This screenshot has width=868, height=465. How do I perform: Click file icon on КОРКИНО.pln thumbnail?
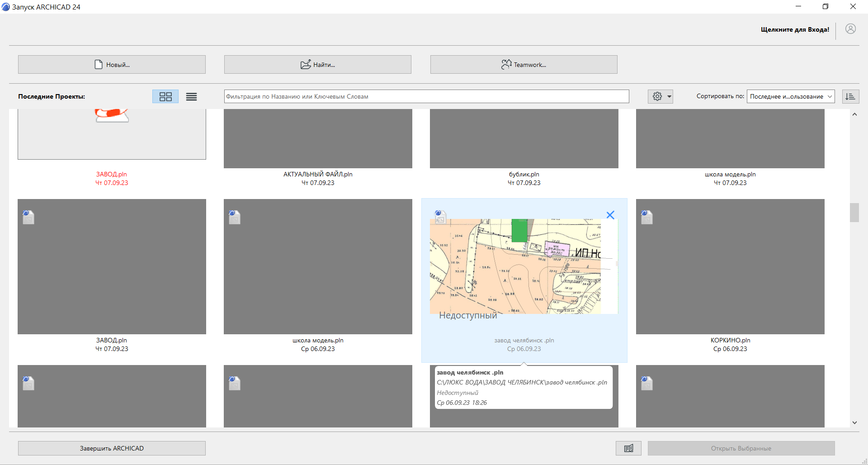pos(646,217)
